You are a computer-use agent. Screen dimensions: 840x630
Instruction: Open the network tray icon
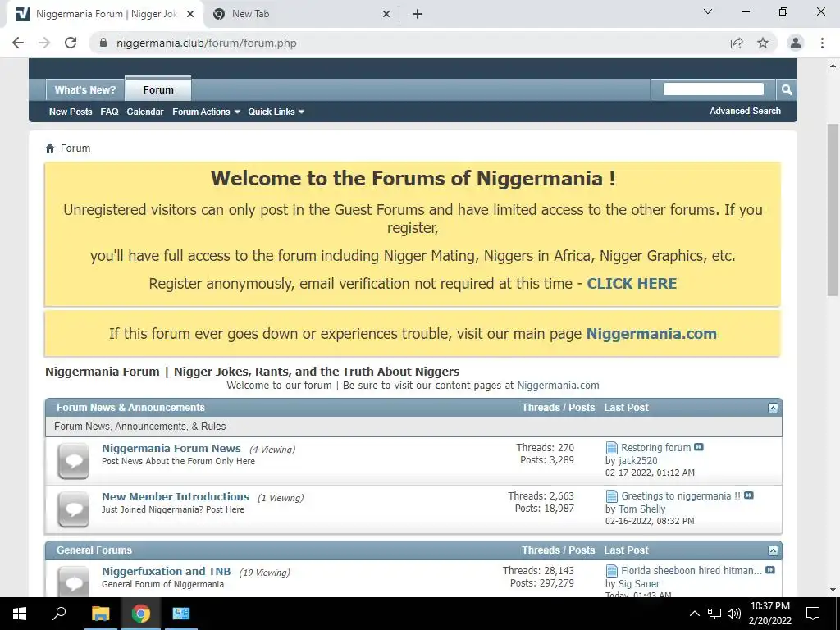[714, 614]
